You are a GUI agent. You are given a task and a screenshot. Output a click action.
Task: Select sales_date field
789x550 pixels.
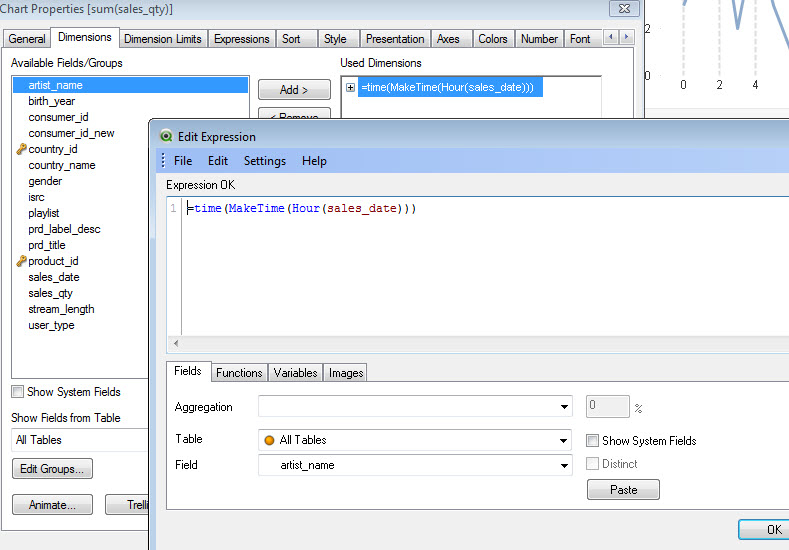(54, 277)
